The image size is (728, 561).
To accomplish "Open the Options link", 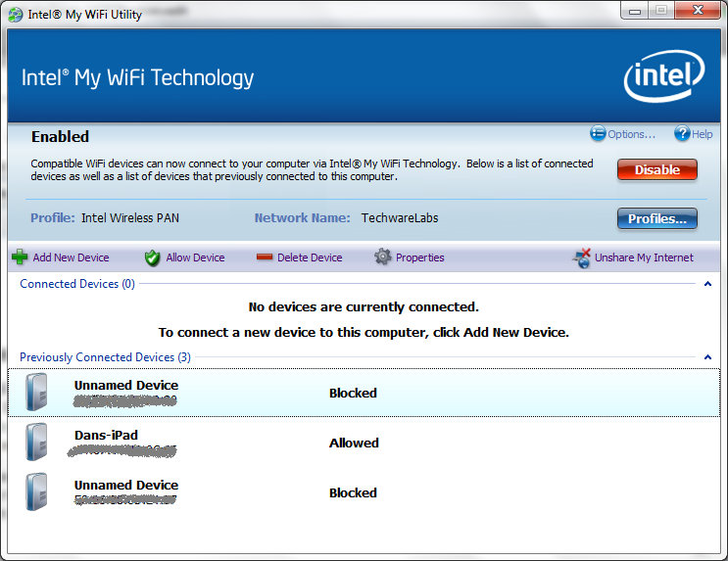I will click(631, 134).
